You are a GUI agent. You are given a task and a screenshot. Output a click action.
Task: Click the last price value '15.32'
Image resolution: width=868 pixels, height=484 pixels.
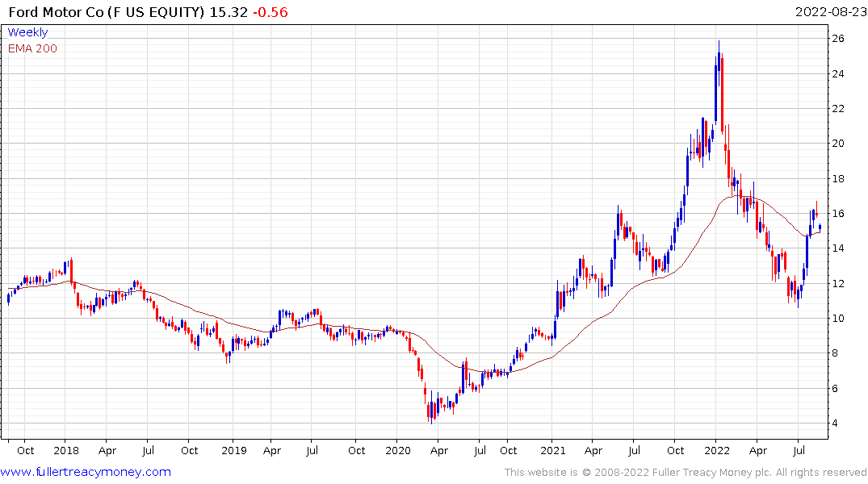(x=228, y=12)
